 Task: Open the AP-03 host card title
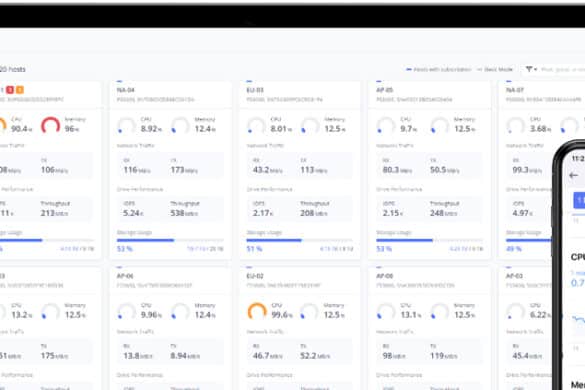pos(515,276)
